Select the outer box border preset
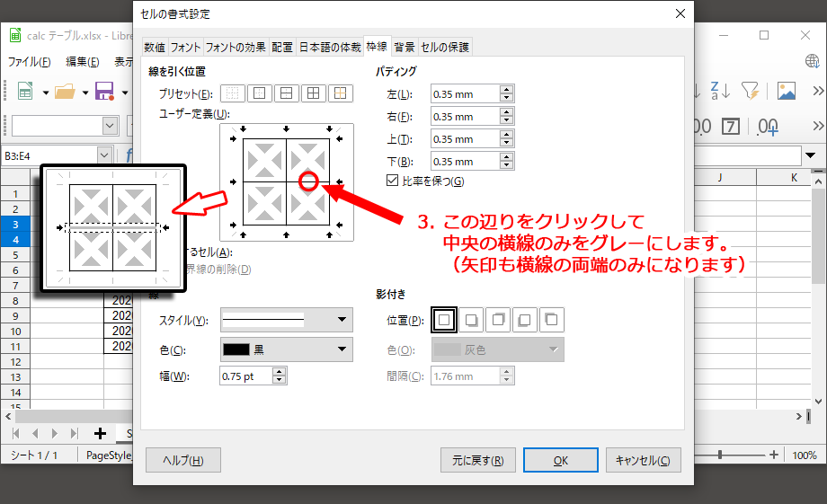The image size is (827, 504). (260, 93)
